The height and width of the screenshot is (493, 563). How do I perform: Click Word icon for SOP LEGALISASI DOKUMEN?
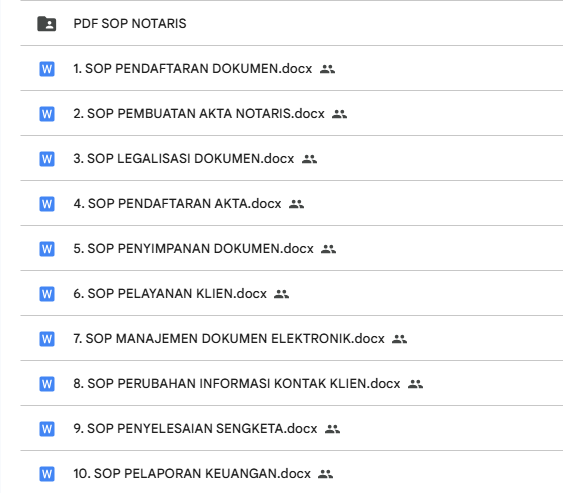click(47, 159)
